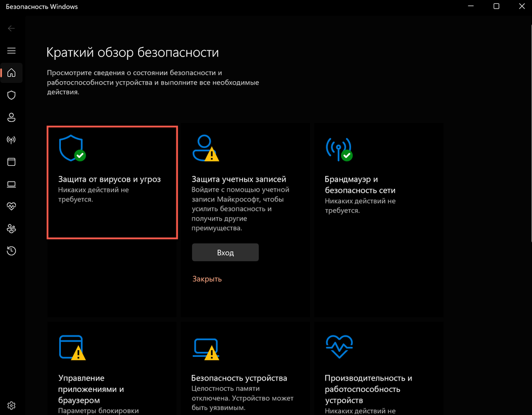Open protection history clock sidebar icon

[x=11, y=251]
